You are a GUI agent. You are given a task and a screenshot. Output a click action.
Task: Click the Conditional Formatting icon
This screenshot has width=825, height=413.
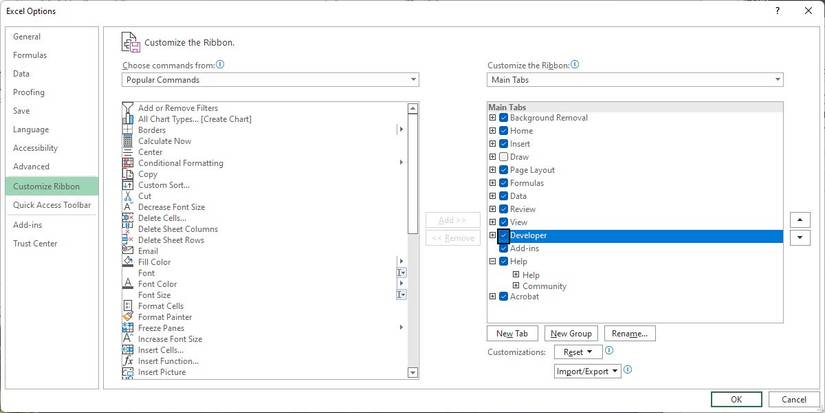pos(128,163)
